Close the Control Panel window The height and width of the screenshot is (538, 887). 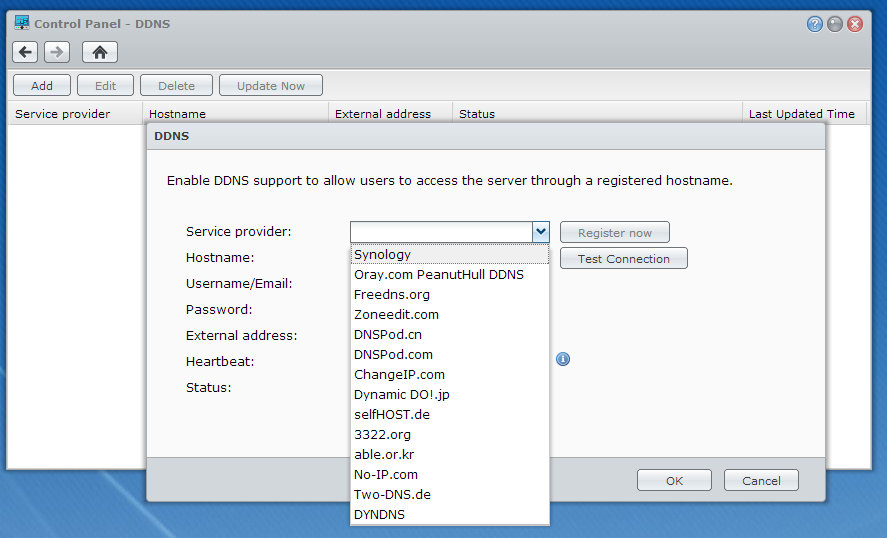click(x=855, y=24)
